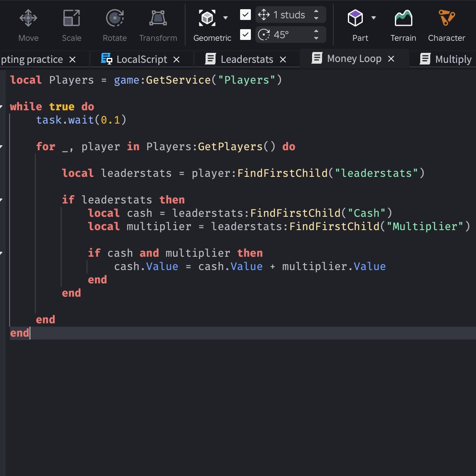476x476 pixels.
Task: Click the Multiply script icon
Action: 425,59
